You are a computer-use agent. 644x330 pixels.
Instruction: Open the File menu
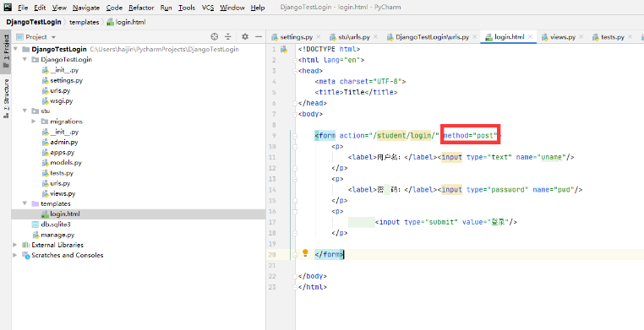click(23, 8)
